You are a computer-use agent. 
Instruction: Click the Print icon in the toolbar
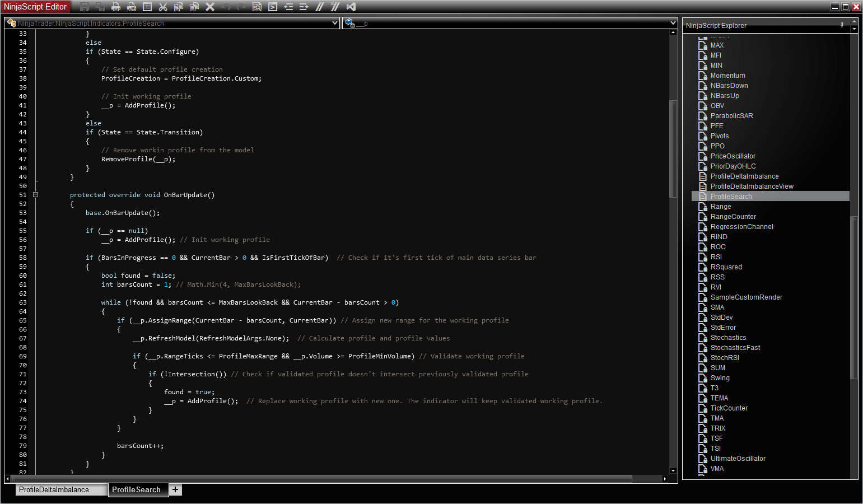pos(116,7)
